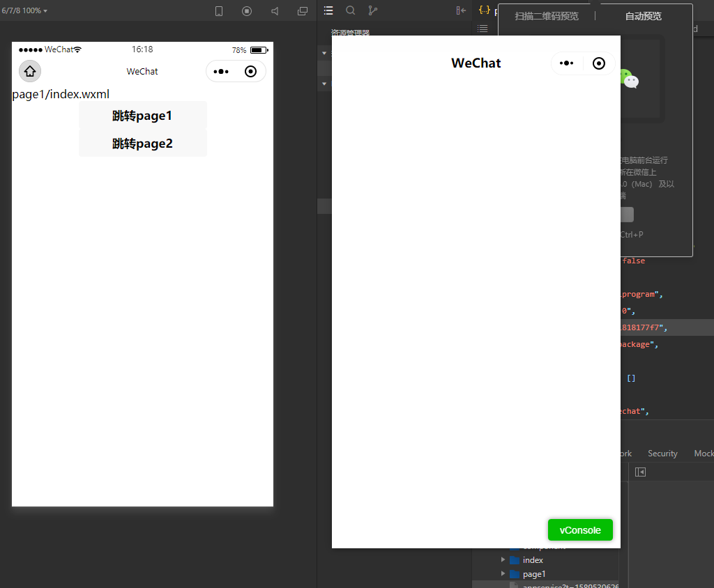
Task: Switch to 扫描二维码预览 tab
Action: (547, 17)
